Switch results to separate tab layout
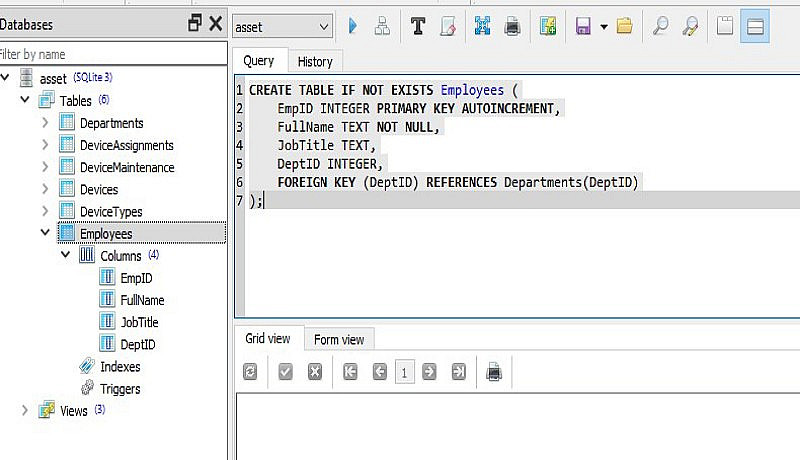 pyautogui.click(x=725, y=25)
